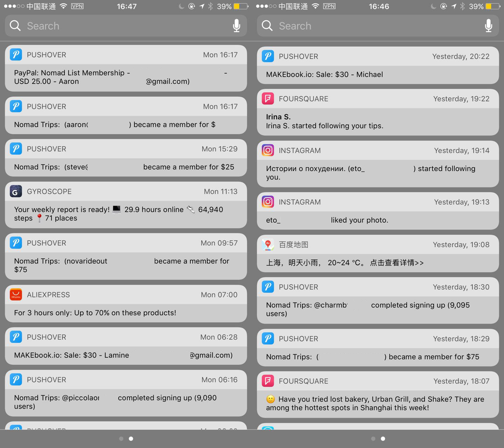
Task: Tap the Pushover icon on the Yesterday 18:29 notification
Action: (x=268, y=339)
